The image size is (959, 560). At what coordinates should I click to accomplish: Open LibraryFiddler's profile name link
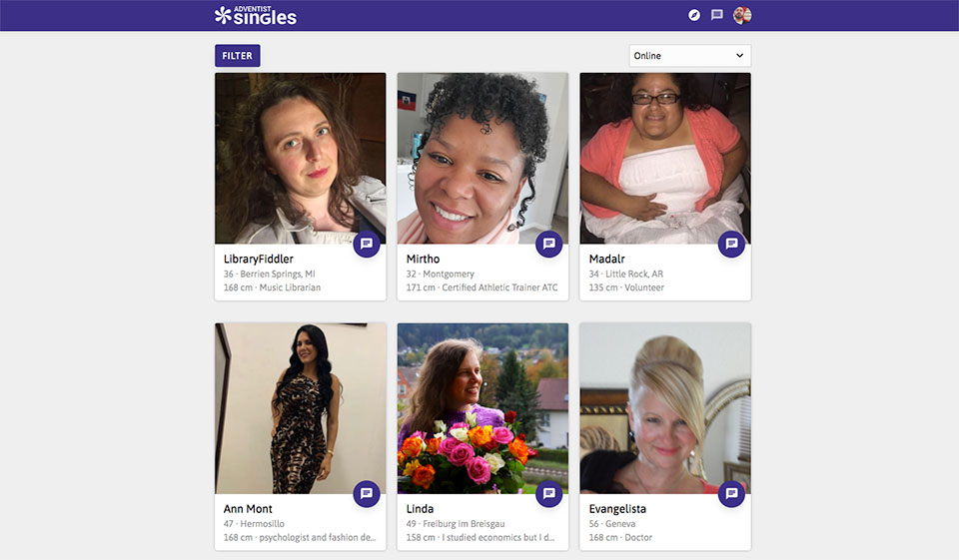[259, 260]
